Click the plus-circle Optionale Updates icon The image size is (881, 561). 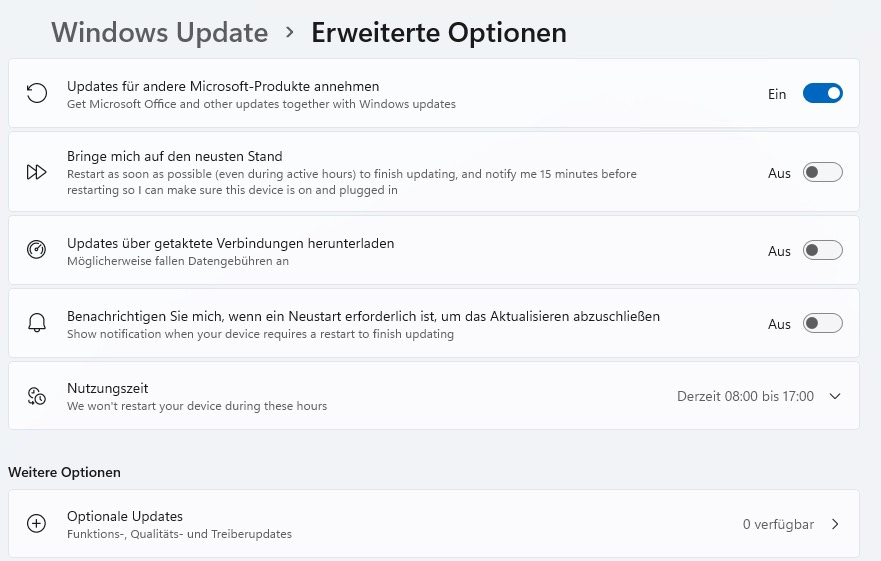coord(37,524)
